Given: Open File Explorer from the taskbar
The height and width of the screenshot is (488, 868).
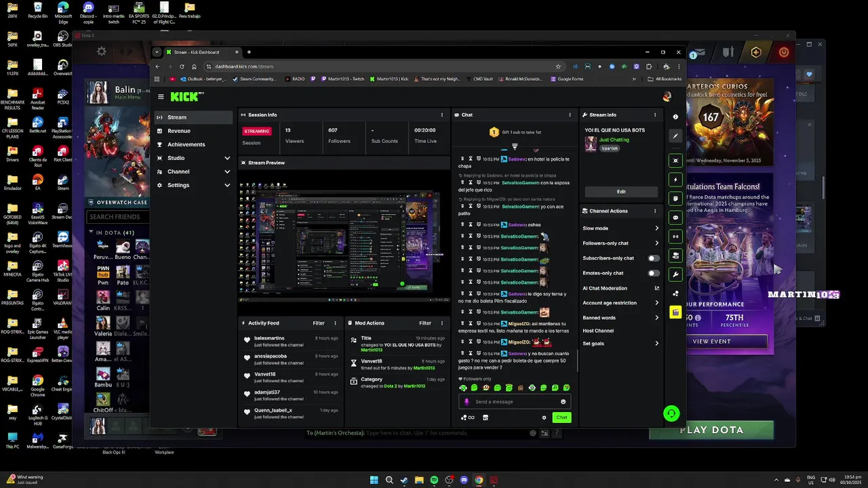Looking at the screenshot, I should point(419,480).
